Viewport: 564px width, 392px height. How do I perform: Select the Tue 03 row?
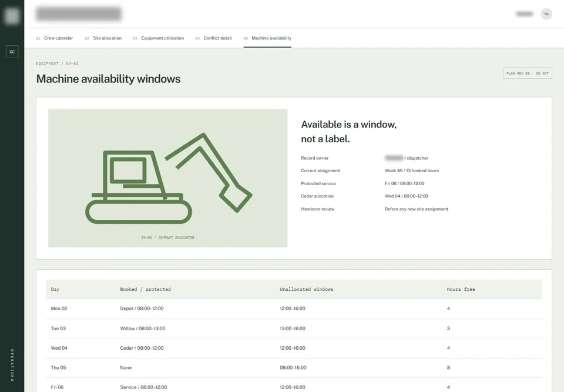tap(294, 329)
